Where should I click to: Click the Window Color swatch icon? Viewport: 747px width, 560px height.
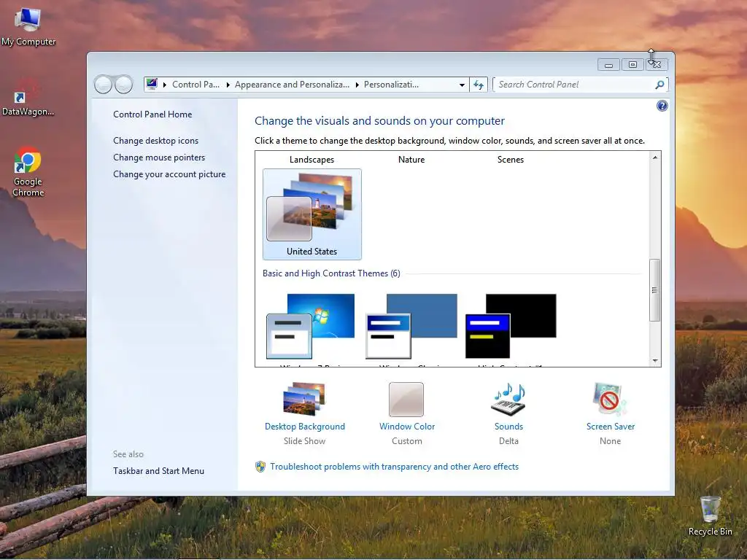(406, 399)
